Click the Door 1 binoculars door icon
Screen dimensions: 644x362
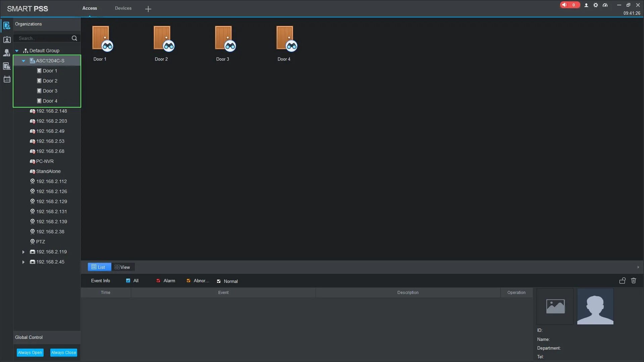102,39
